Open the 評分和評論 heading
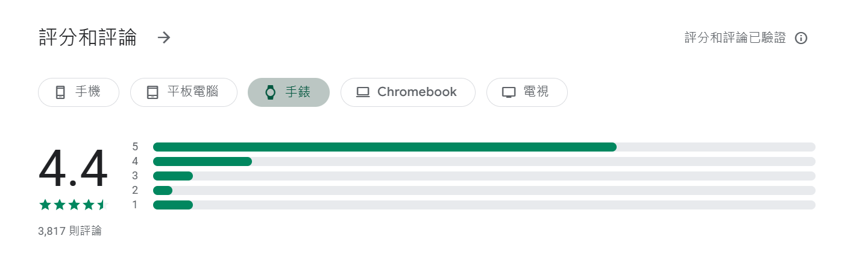 [87, 37]
